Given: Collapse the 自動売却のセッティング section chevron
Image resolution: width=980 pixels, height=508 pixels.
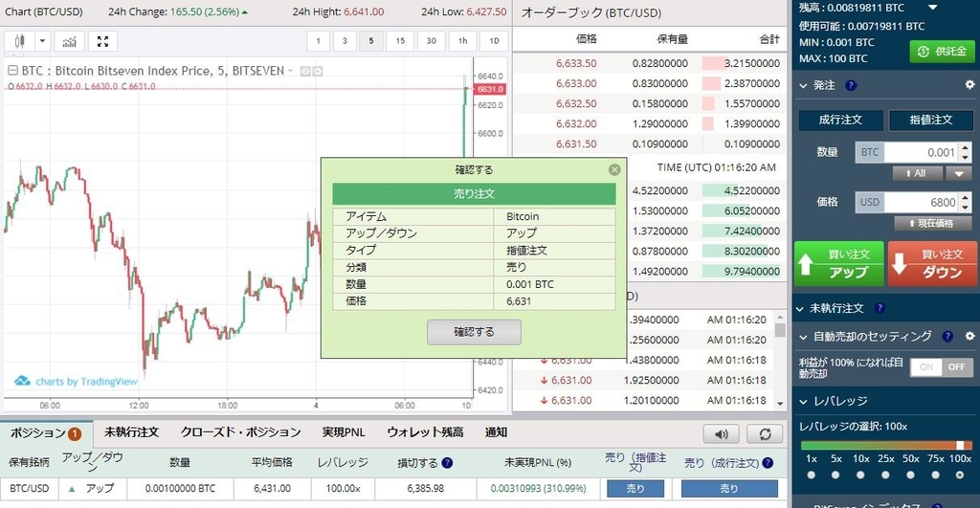Looking at the screenshot, I should coord(803,338).
